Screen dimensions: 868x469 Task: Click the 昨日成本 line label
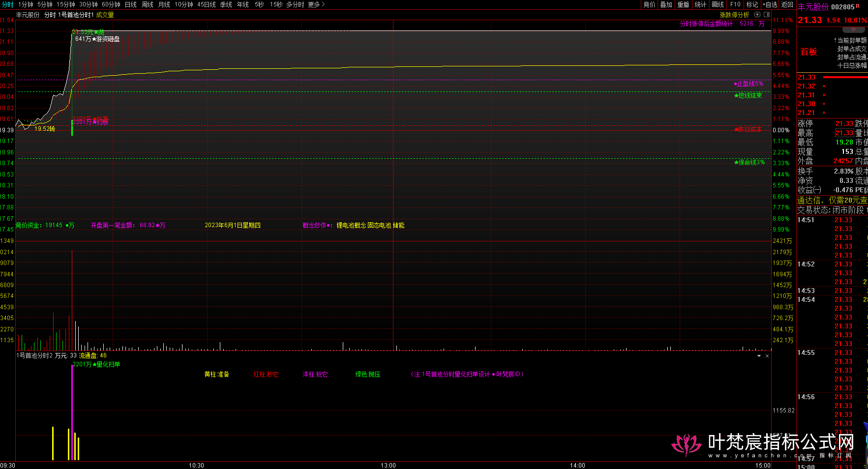[748, 129]
